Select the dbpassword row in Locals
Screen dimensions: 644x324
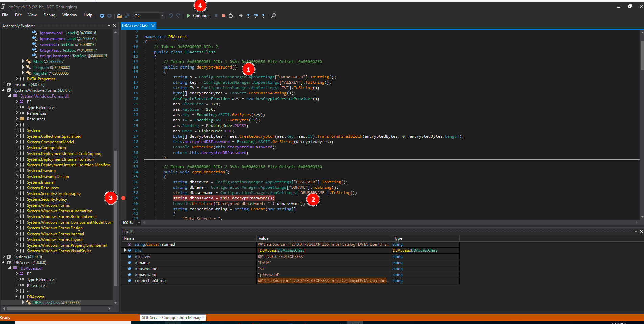click(x=290, y=275)
